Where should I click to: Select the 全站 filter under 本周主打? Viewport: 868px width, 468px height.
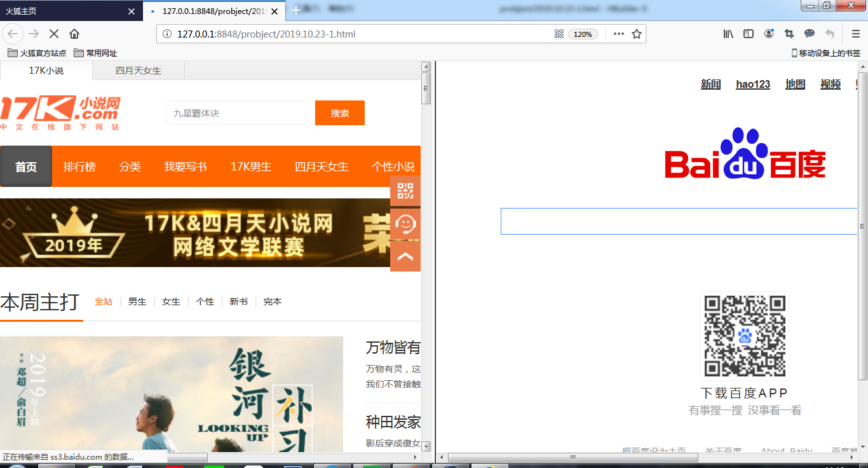[x=104, y=301]
